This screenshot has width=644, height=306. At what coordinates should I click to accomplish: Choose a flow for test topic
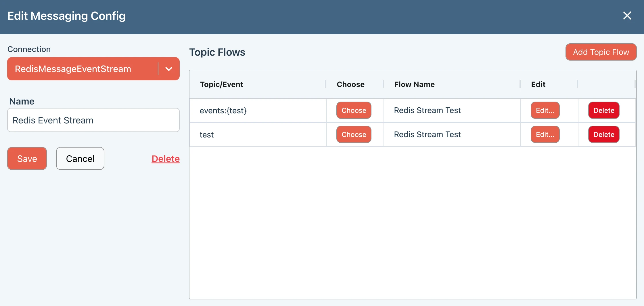tap(354, 134)
